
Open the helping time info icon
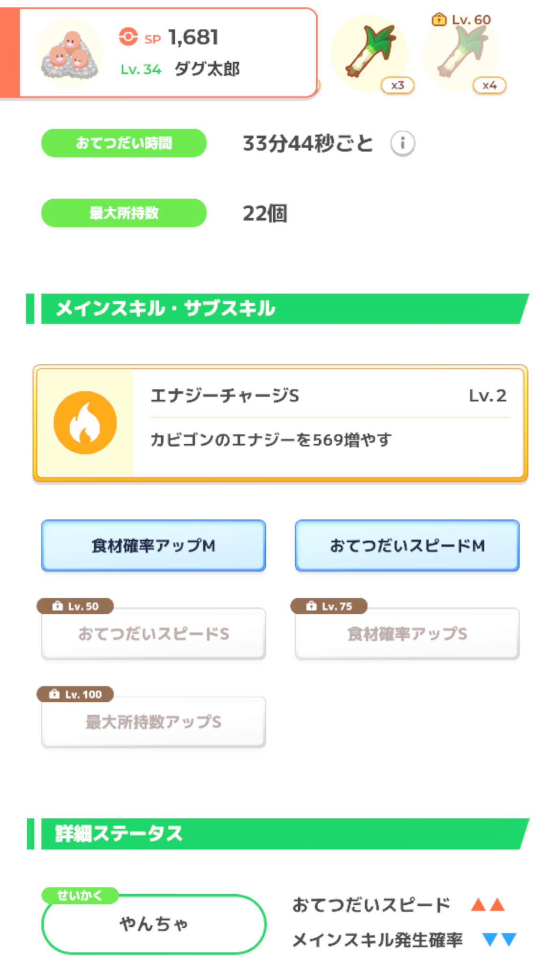coord(402,143)
